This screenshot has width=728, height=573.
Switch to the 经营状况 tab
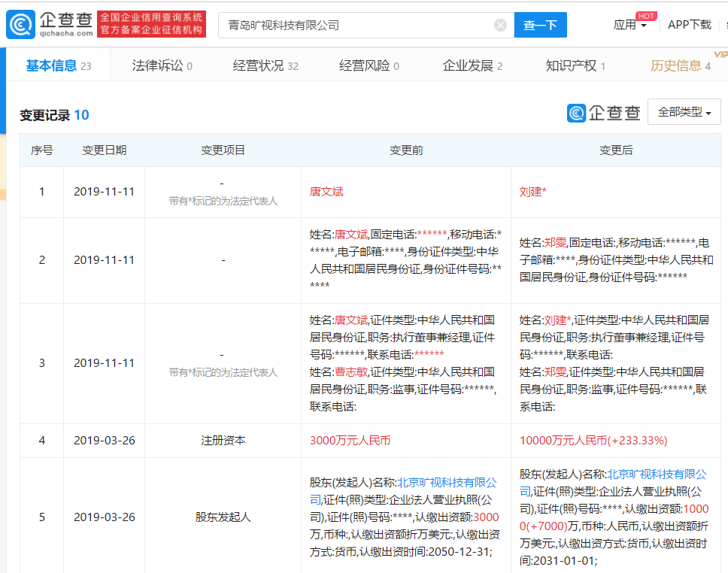tap(265, 66)
